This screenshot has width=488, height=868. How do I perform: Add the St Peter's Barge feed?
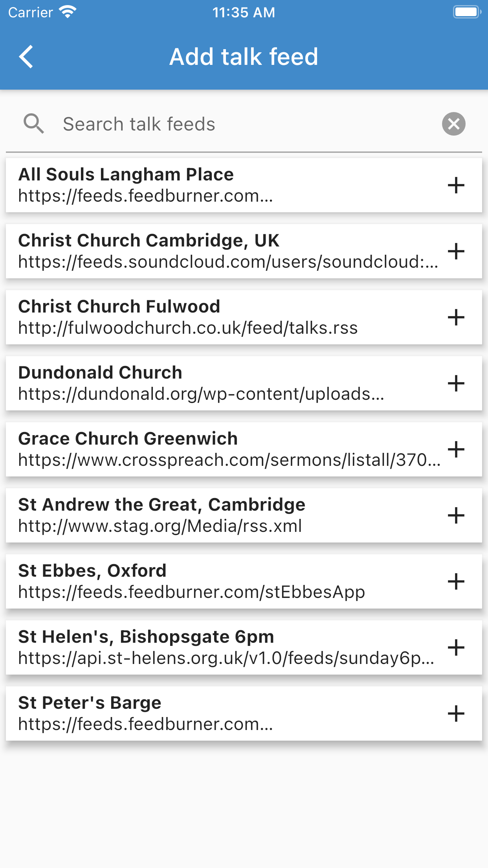click(x=456, y=714)
